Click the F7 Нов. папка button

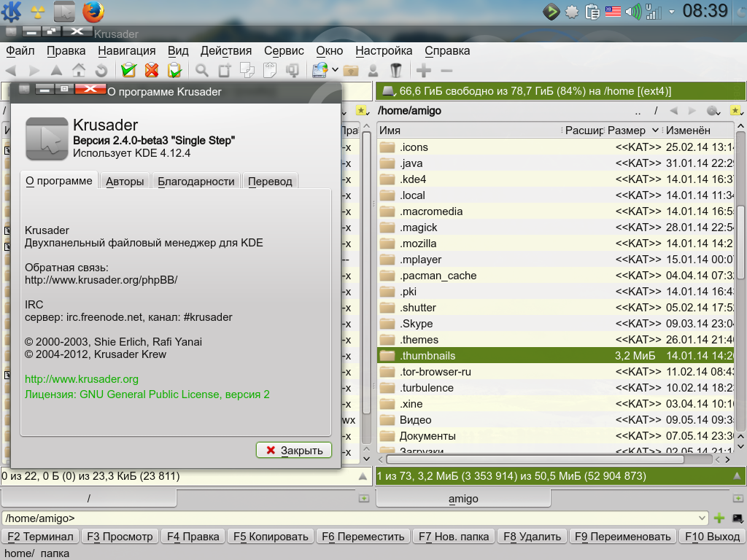click(454, 537)
